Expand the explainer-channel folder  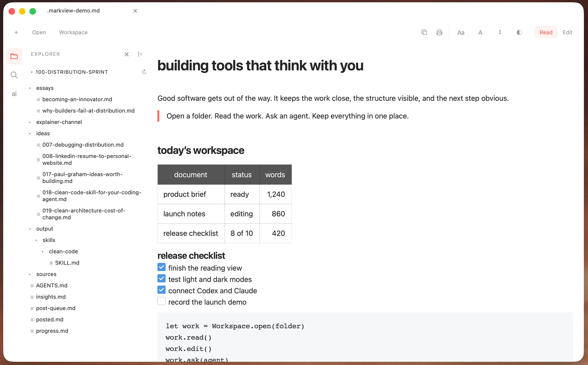(30, 122)
